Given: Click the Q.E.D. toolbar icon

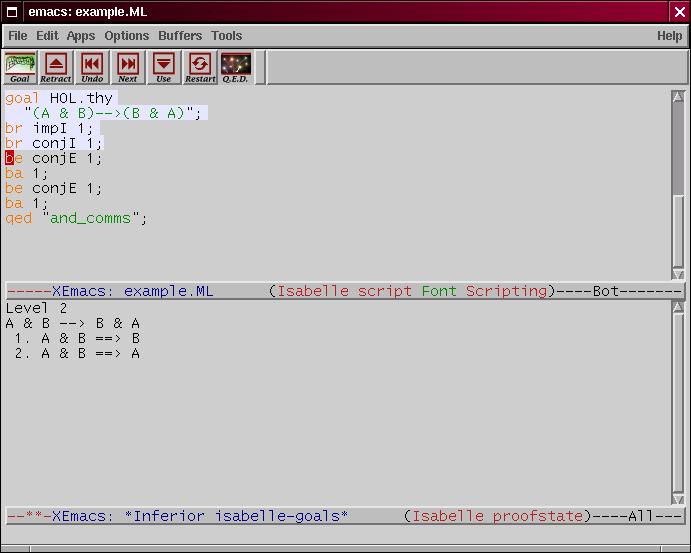Looking at the screenshot, I should [x=236, y=67].
